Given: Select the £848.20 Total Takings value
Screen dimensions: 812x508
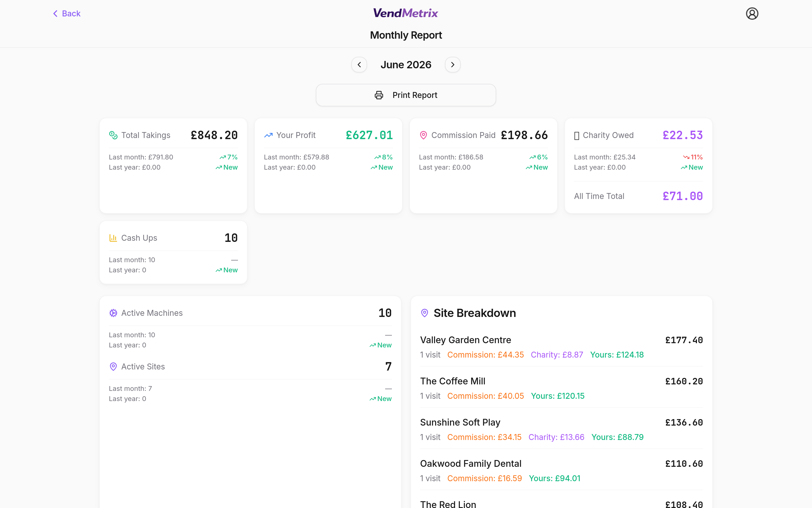Looking at the screenshot, I should [x=214, y=135].
